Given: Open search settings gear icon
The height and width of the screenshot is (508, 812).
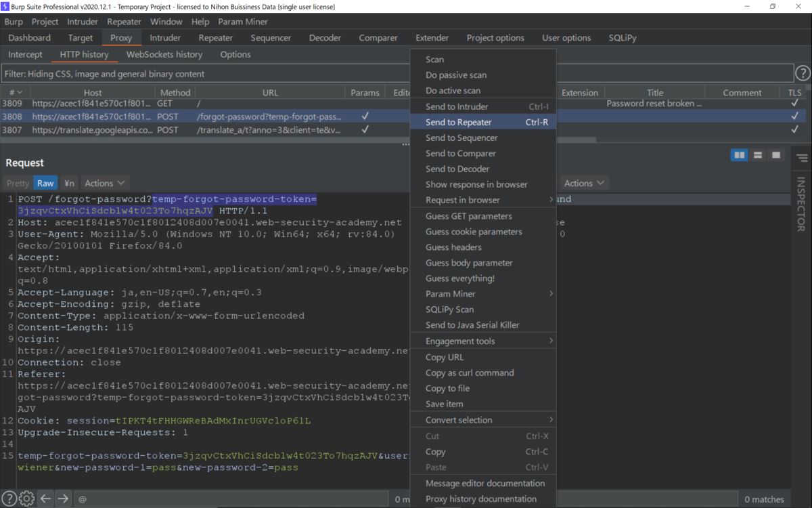Looking at the screenshot, I should tap(26, 499).
